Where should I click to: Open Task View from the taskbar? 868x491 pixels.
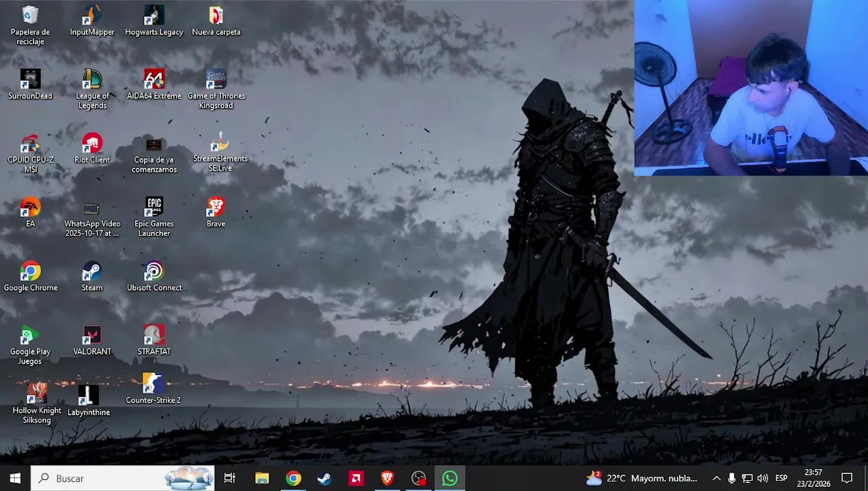click(x=230, y=478)
